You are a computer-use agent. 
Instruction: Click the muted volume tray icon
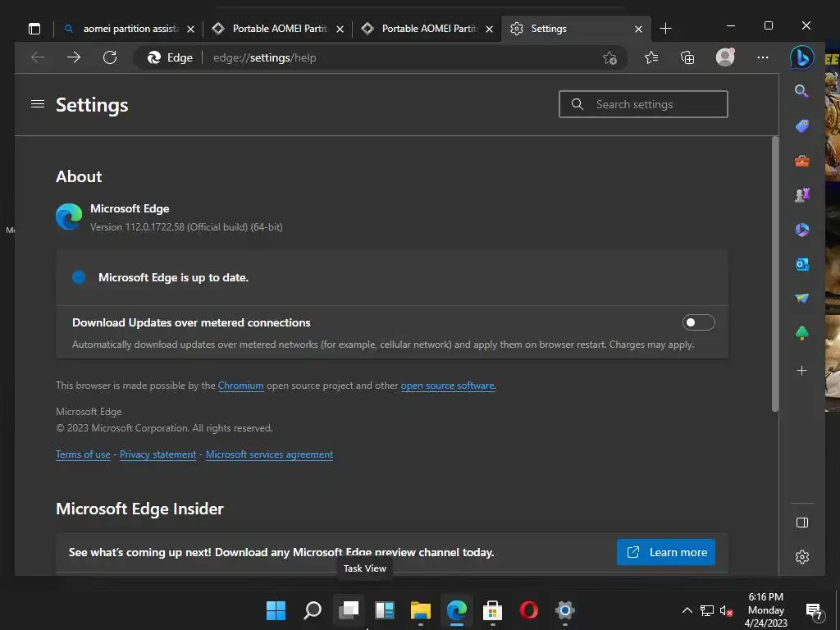click(727, 610)
